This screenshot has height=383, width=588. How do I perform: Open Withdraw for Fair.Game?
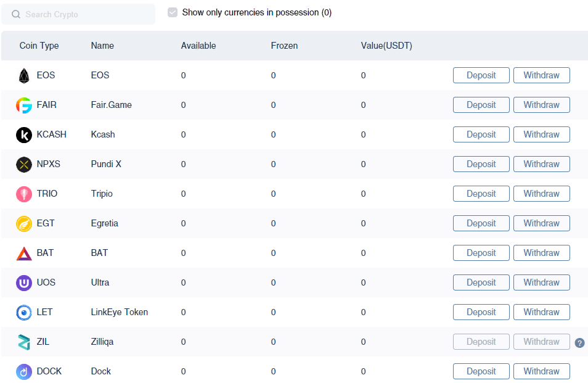[x=542, y=105]
